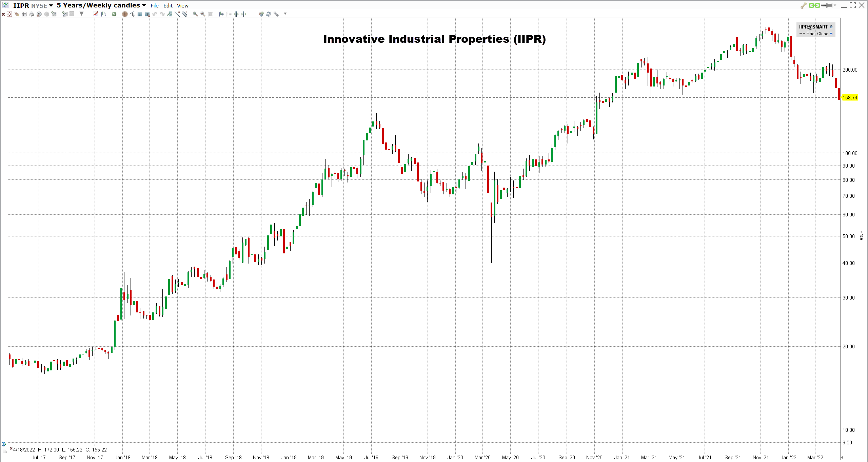The image size is (868, 462).
Task: Click the compress bar width icon
Action: pyautogui.click(x=244, y=14)
